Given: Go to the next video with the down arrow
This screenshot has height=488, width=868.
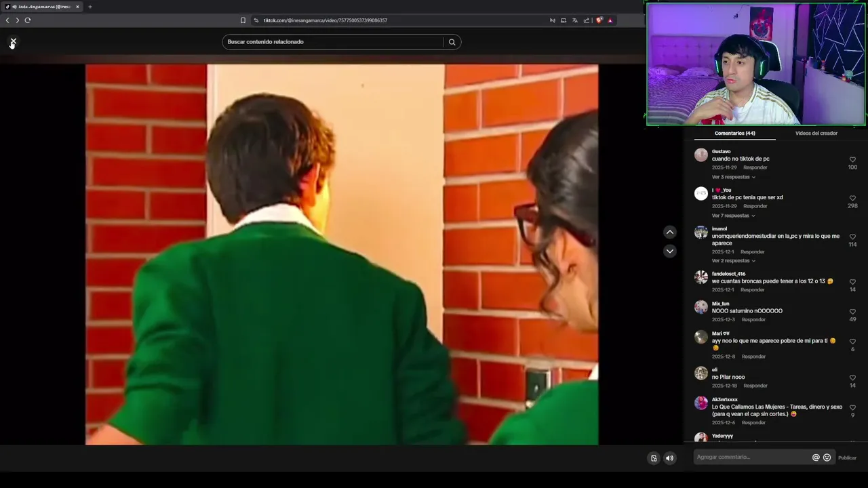Looking at the screenshot, I should (x=670, y=251).
